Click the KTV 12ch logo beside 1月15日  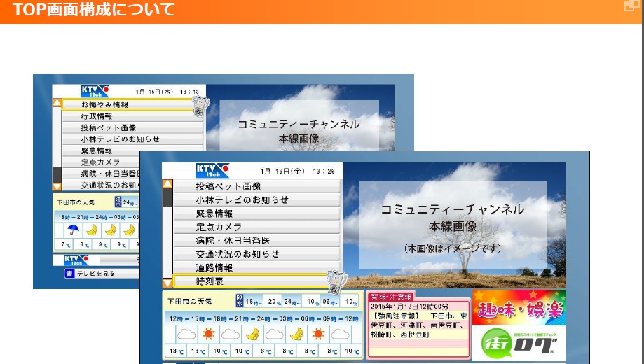click(x=95, y=91)
